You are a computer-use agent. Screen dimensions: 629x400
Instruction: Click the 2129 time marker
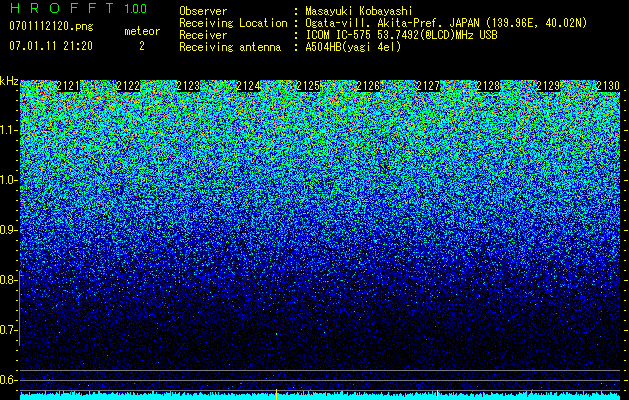[548, 86]
